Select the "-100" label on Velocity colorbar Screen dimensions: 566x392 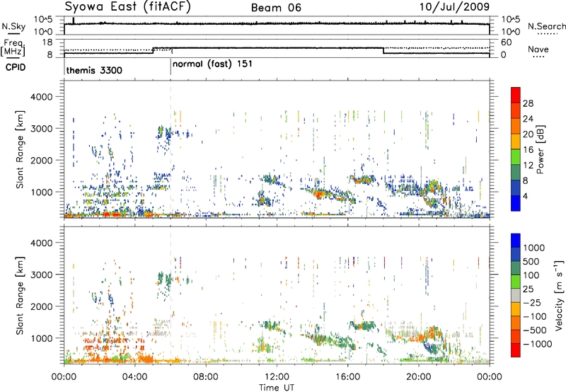point(535,316)
